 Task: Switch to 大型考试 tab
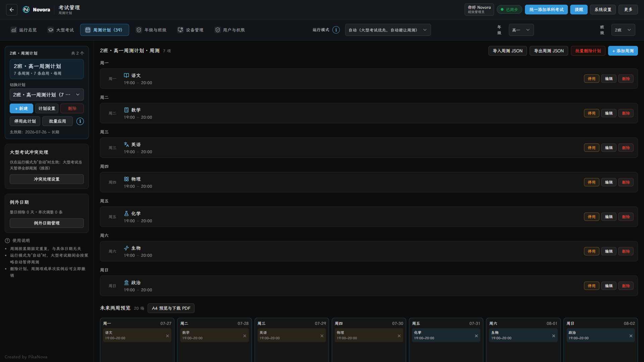(x=60, y=30)
